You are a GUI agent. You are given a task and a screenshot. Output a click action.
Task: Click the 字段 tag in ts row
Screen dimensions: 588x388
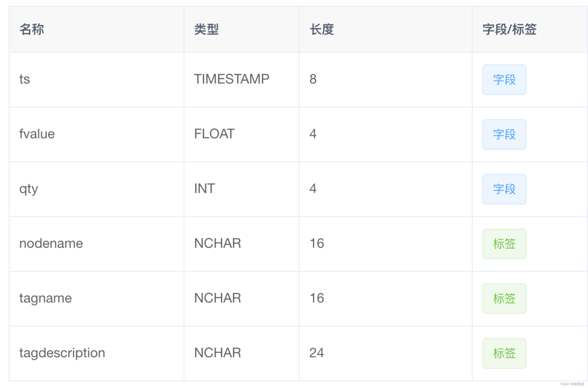tap(504, 80)
